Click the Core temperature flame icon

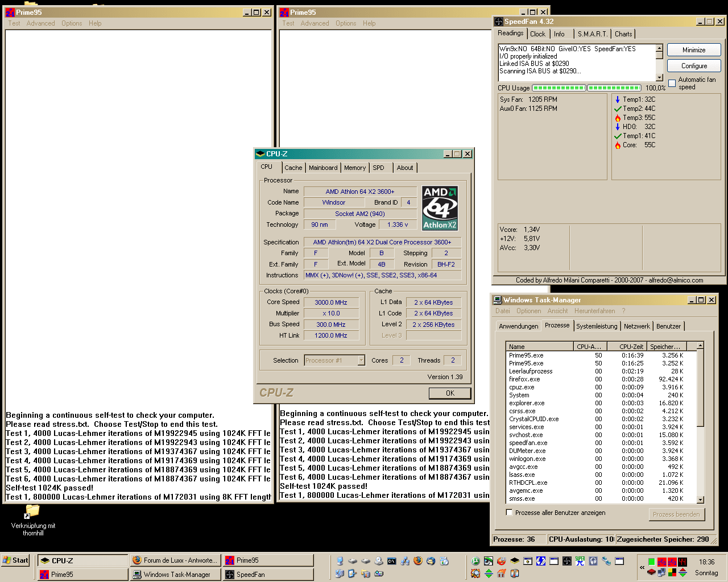tap(618, 145)
